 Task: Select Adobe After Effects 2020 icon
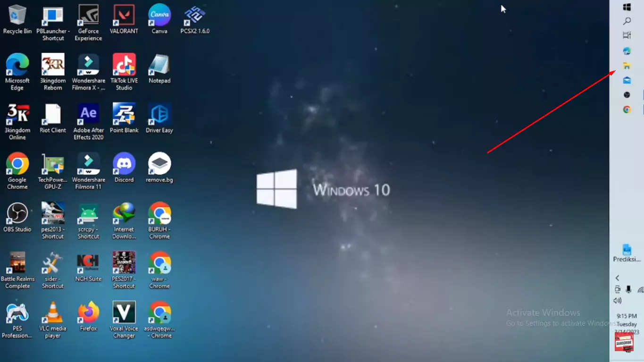coord(88,122)
